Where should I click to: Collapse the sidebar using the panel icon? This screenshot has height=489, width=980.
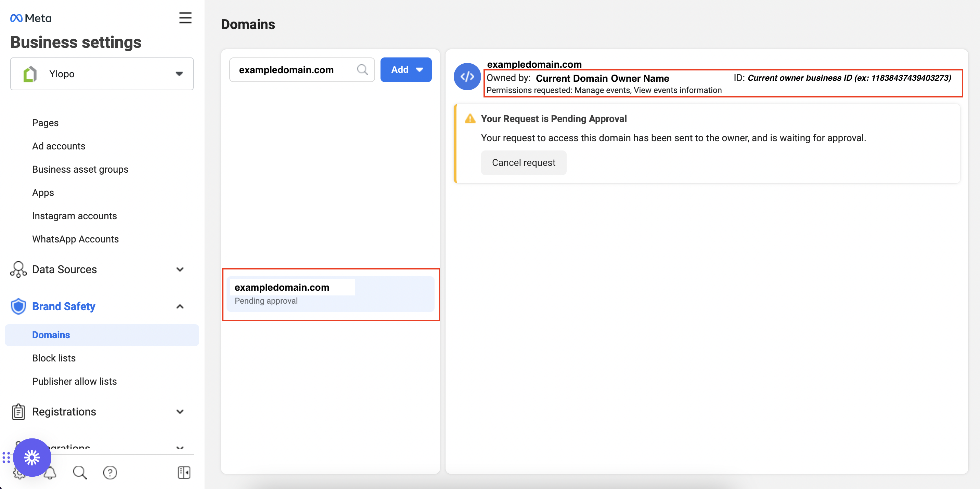(184, 473)
